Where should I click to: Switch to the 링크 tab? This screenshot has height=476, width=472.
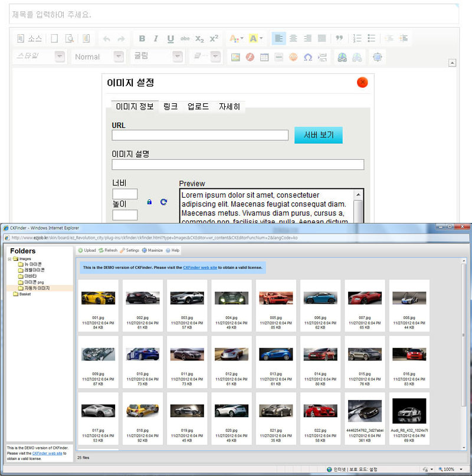[x=171, y=107]
